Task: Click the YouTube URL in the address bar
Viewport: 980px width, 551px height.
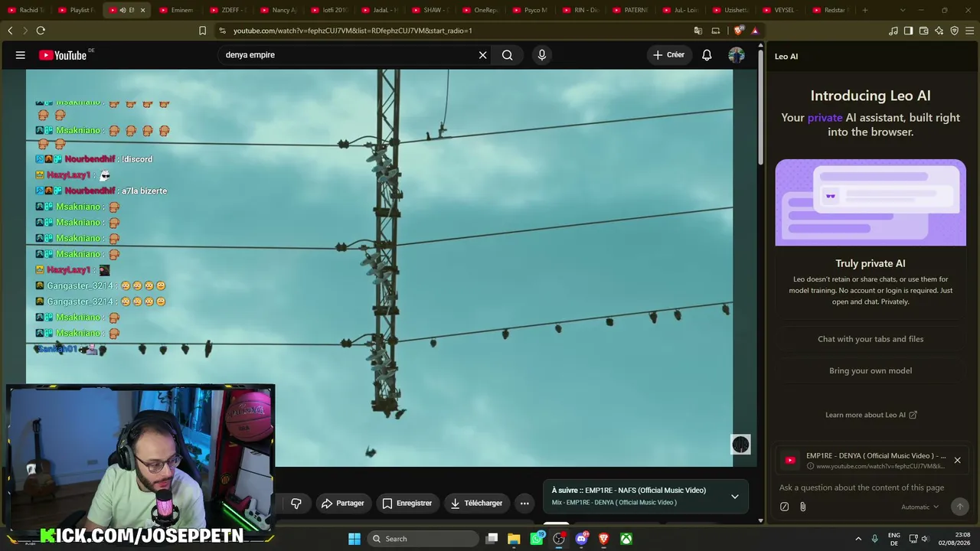Action: pos(352,31)
